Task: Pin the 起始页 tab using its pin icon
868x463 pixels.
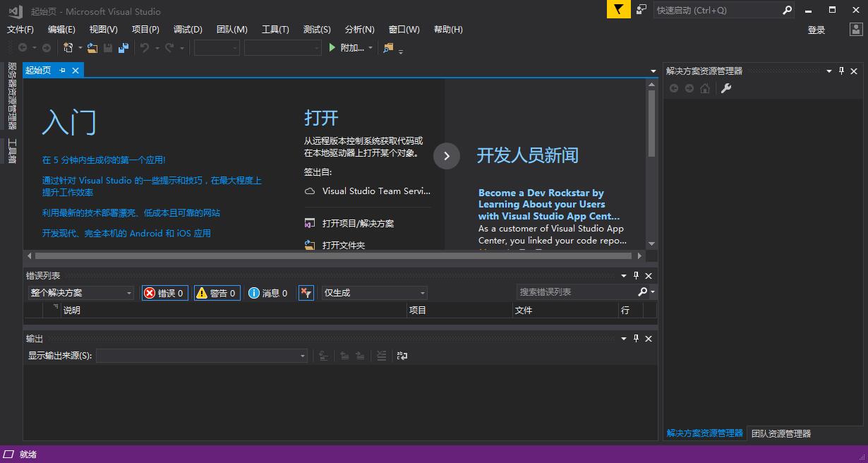Action: click(62, 70)
